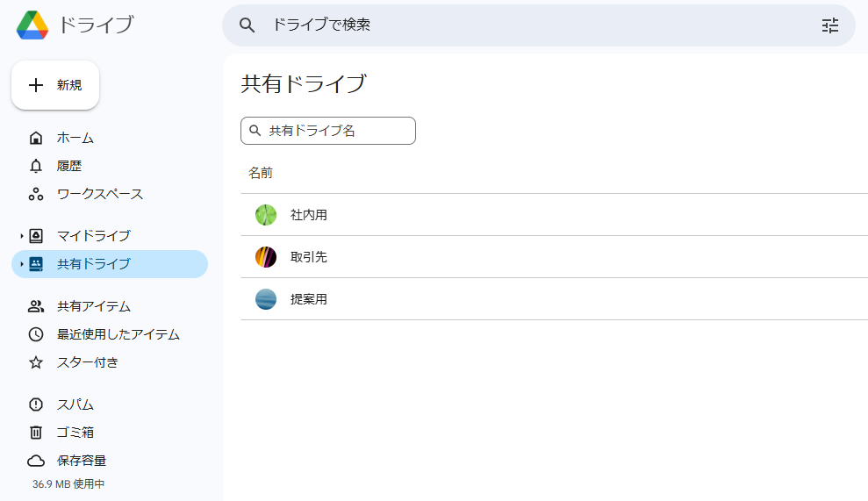Screen dimensions: 868x501
Task: Sort by the 名前 column header
Action: 261,173
